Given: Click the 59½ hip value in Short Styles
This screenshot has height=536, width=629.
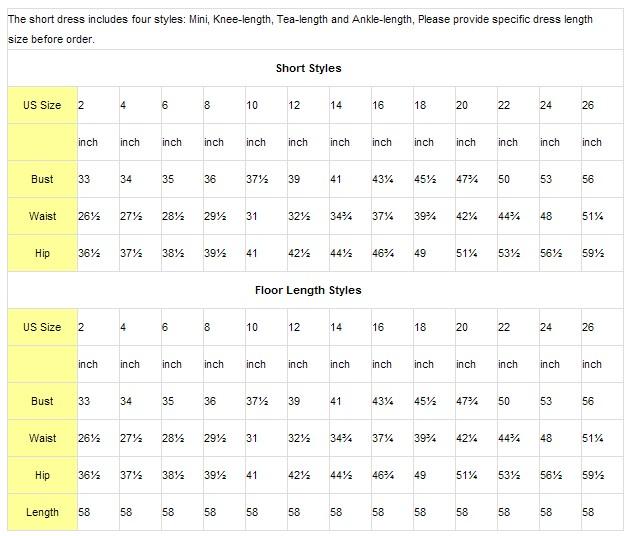Looking at the screenshot, I should coord(593,253).
